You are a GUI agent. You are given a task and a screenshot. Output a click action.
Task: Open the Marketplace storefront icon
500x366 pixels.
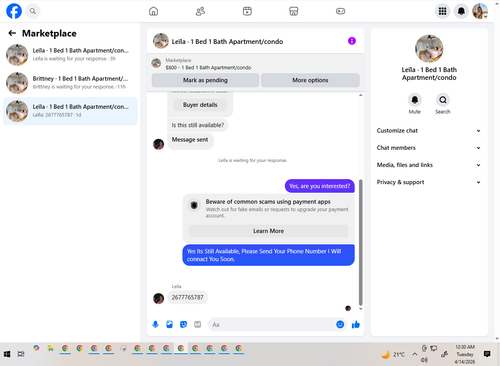[294, 11]
